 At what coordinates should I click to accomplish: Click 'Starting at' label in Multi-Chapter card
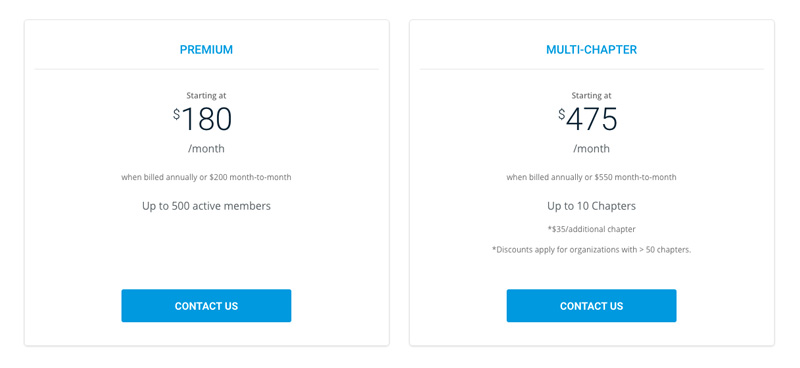tap(591, 95)
